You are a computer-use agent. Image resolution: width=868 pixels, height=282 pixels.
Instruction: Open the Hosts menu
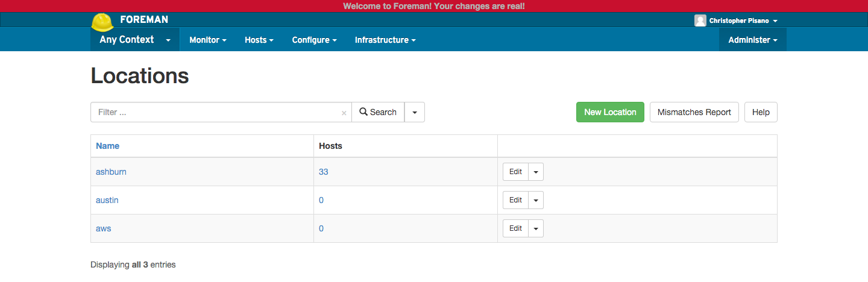pos(259,40)
